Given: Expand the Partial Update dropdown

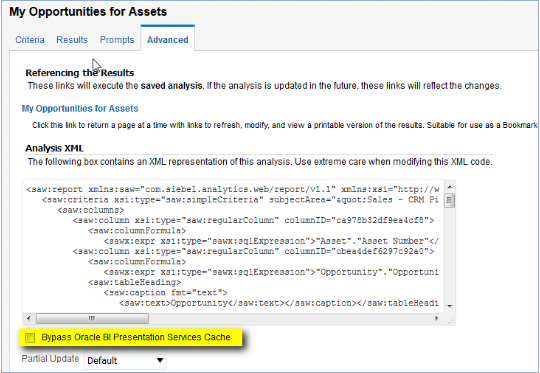Looking at the screenshot, I should (125, 360).
